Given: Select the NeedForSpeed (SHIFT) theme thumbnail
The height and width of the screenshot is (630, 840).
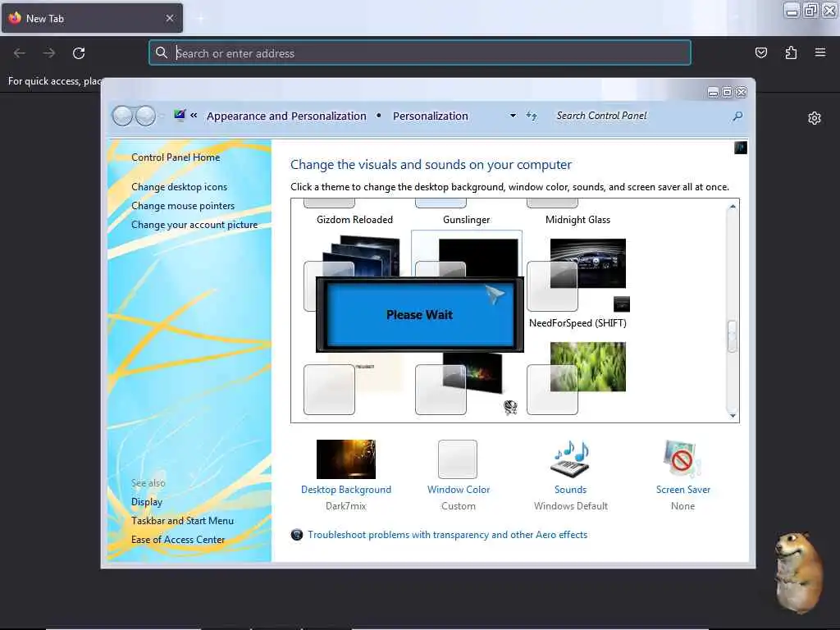Looking at the screenshot, I should (x=587, y=263).
